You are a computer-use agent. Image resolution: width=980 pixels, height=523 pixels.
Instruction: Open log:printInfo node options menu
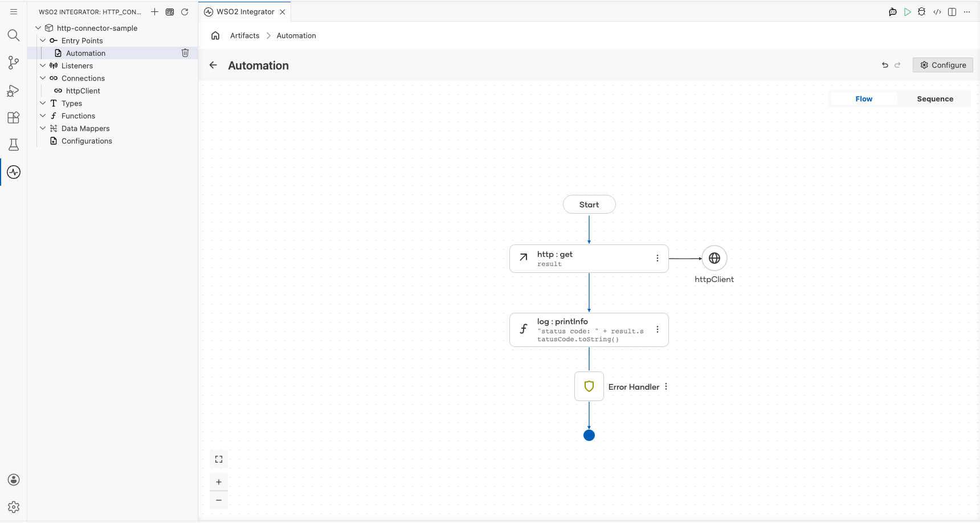click(658, 329)
